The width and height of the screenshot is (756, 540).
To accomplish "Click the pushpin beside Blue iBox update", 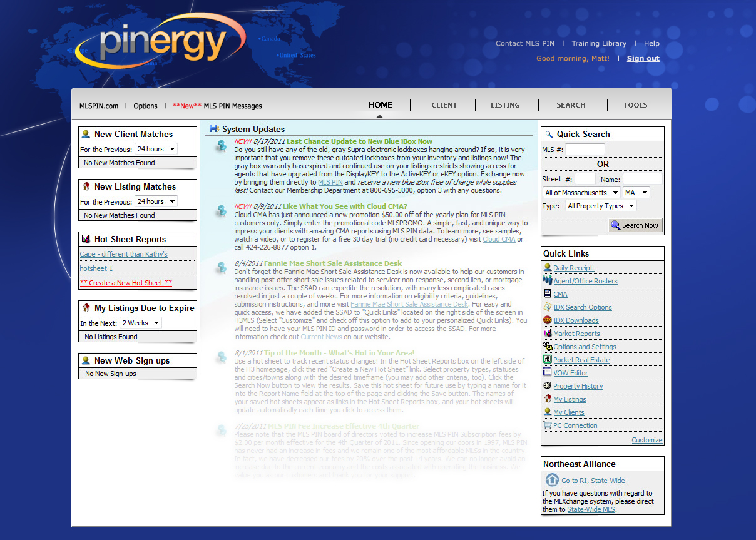I will (x=220, y=145).
